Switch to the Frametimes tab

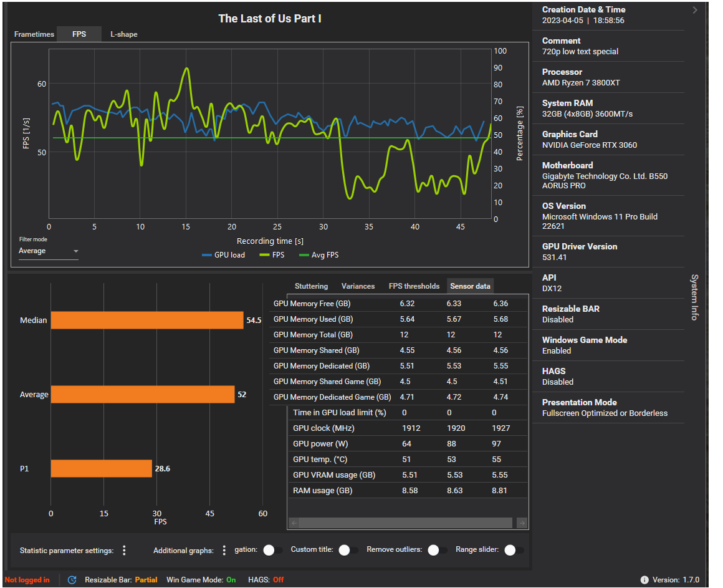[34, 34]
